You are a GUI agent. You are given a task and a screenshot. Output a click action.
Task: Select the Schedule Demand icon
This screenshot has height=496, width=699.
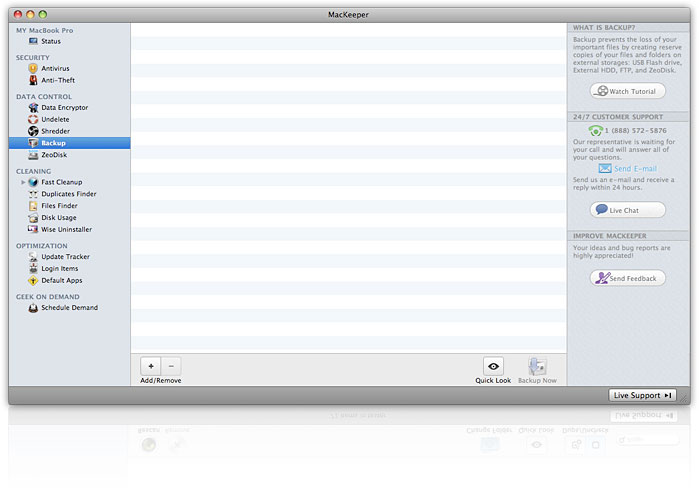pyautogui.click(x=33, y=308)
